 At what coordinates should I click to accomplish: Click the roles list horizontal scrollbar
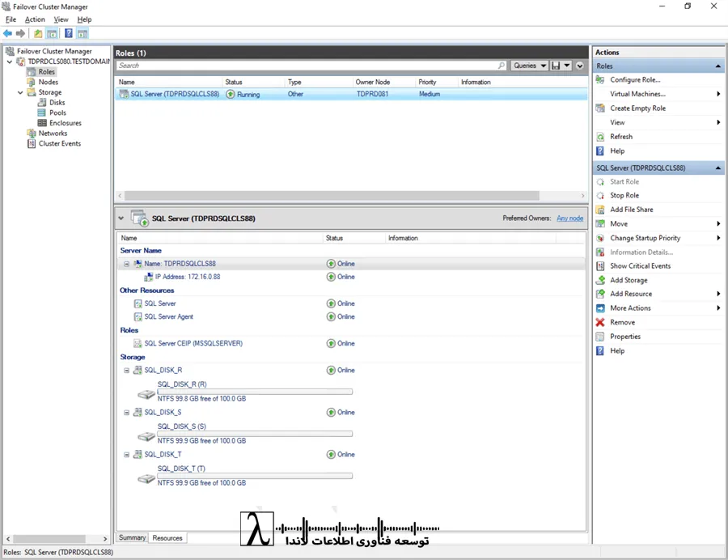(x=332, y=196)
